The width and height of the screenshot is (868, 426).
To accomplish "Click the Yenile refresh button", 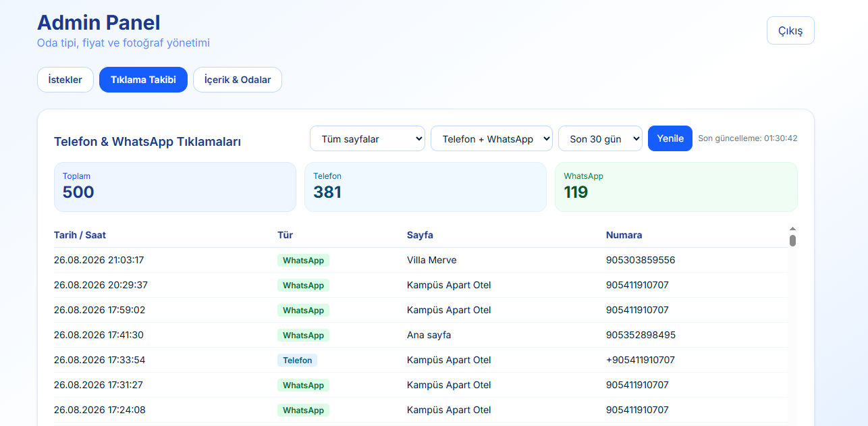I will (x=670, y=138).
